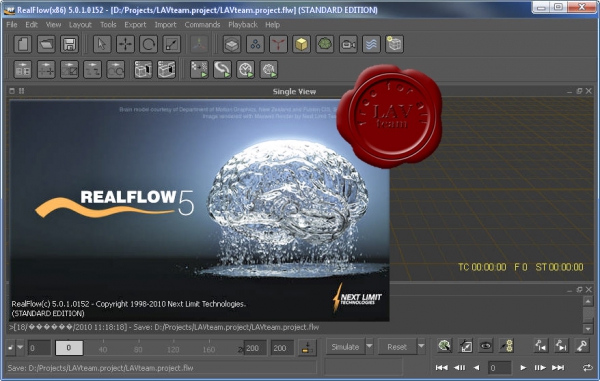Open the Commands menu
The height and width of the screenshot is (381, 600).
pos(202,24)
